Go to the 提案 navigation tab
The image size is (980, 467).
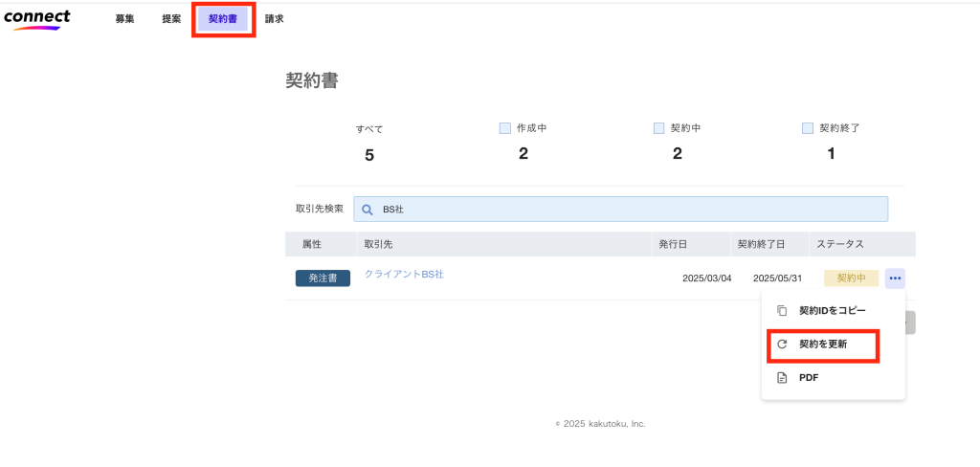pyautogui.click(x=171, y=19)
